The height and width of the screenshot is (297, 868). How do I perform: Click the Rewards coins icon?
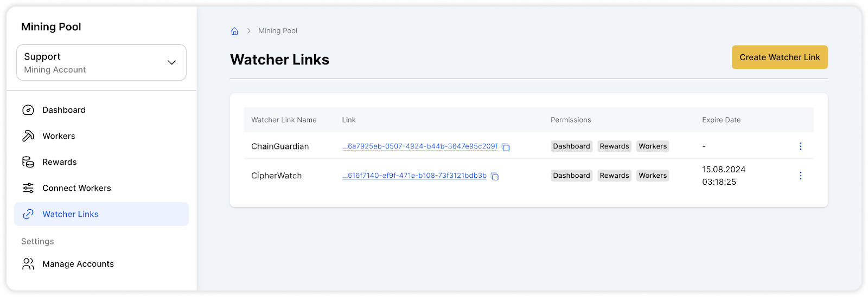tap(28, 162)
